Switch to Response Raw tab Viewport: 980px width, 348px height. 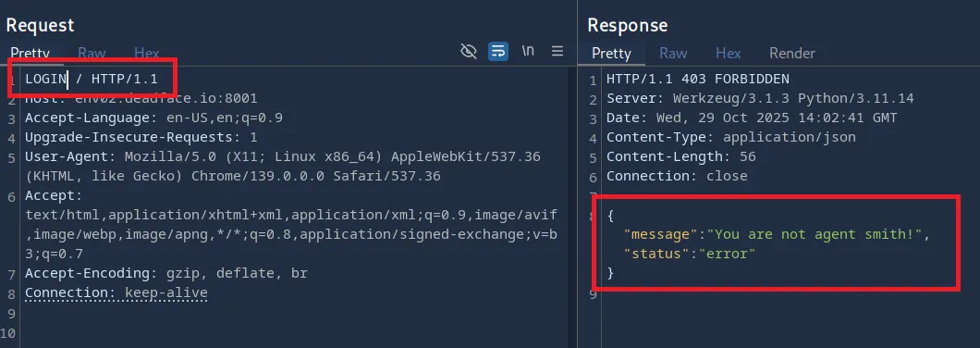673,53
